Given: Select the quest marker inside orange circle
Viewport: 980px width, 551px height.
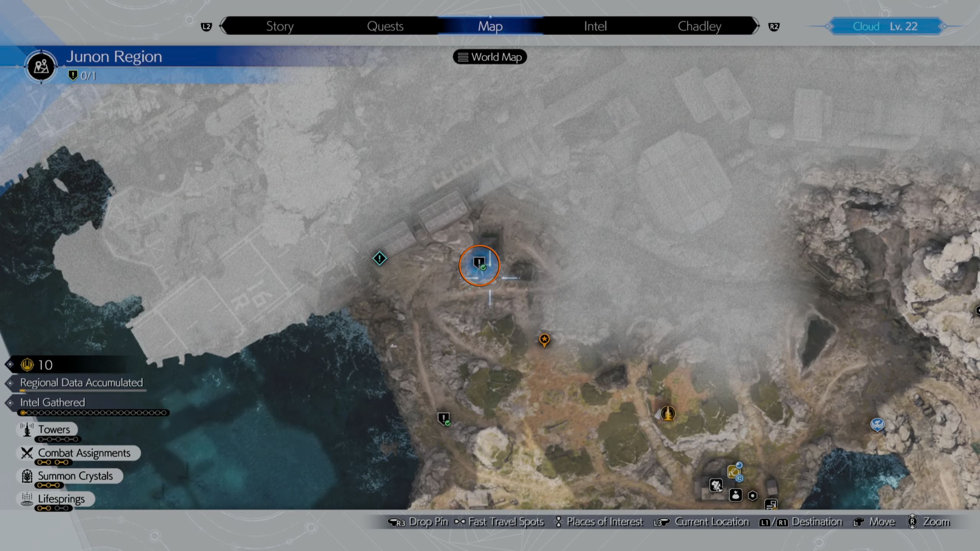Looking at the screenshot, I should click(479, 264).
